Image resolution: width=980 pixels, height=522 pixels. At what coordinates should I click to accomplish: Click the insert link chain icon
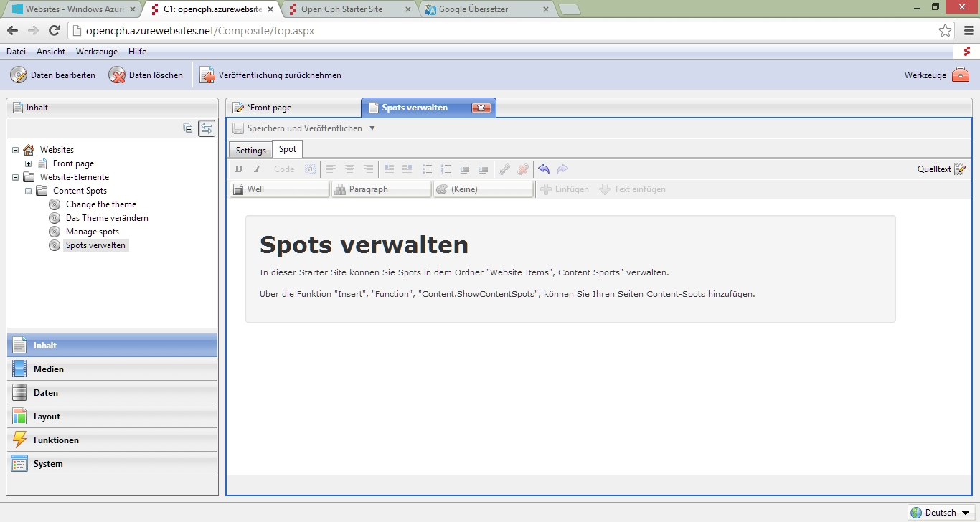tap(504, 169)
